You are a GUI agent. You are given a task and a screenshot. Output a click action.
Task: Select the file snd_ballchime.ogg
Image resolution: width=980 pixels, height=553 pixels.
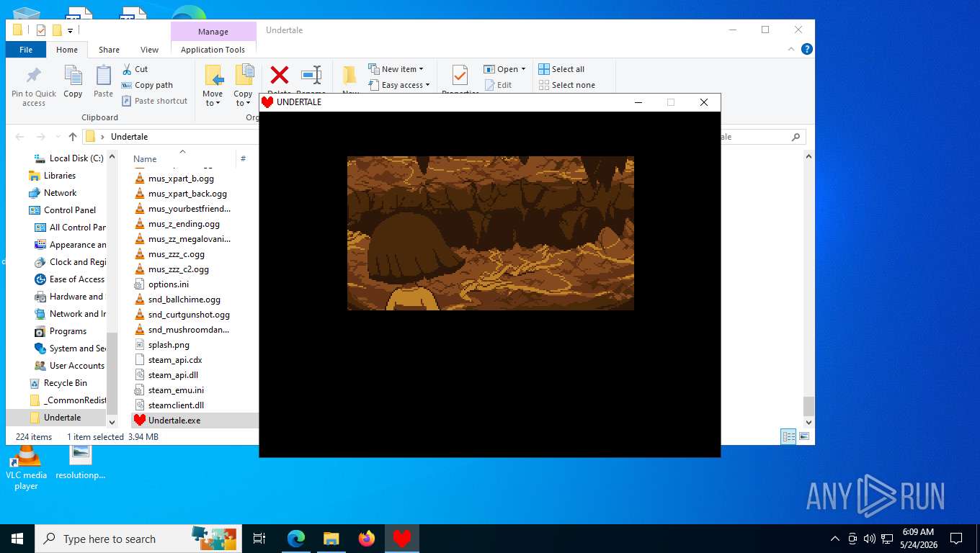point(177,300)
